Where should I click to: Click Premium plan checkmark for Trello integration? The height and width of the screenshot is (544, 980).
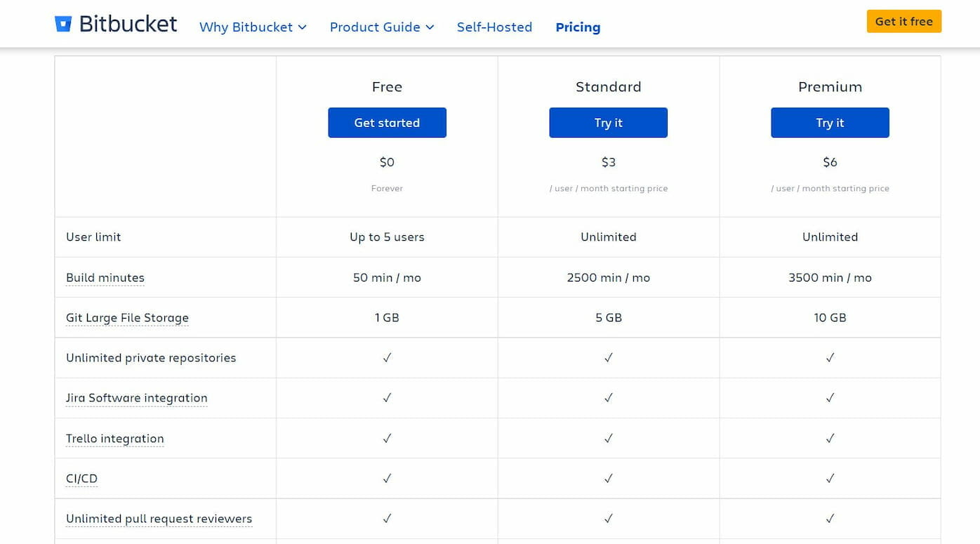(x=830, y=439)
